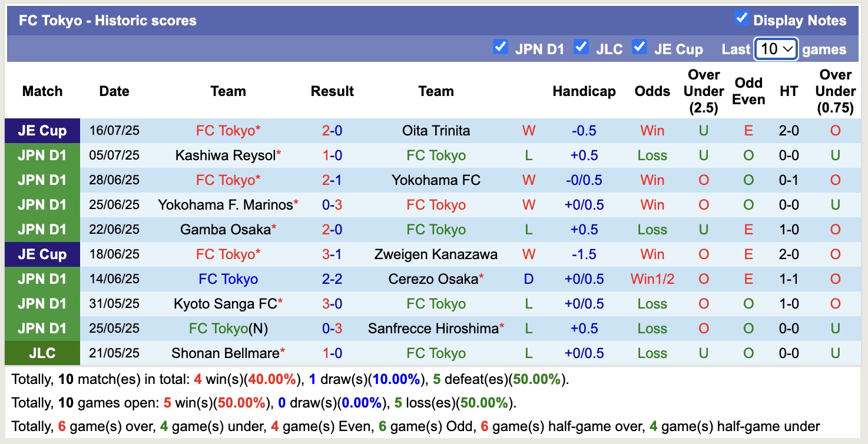The height and width of the screenshot is (444, 868).
Task: Click the Match column header
Action: 42,91
